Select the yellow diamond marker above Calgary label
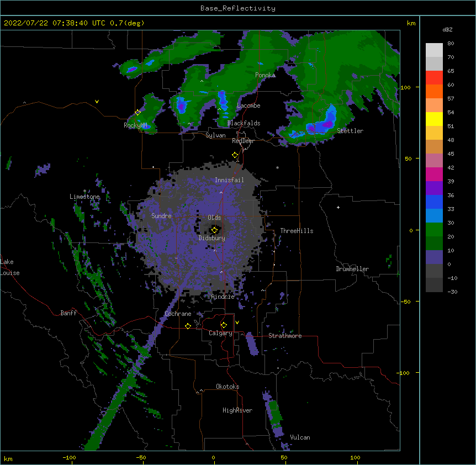This screenshot has width=476, height=465. [x=224, y=325]
